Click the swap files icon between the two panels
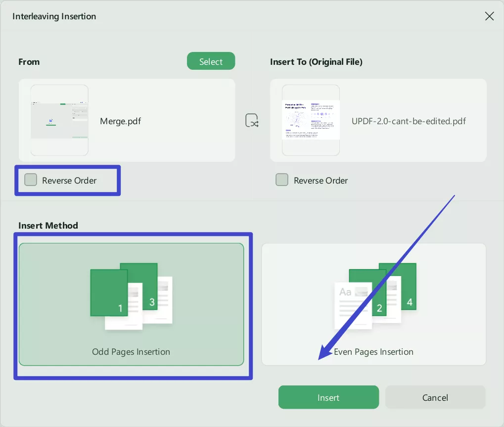Image resolution: width=504 pixels, height=427 pixels. coord(252,120)
